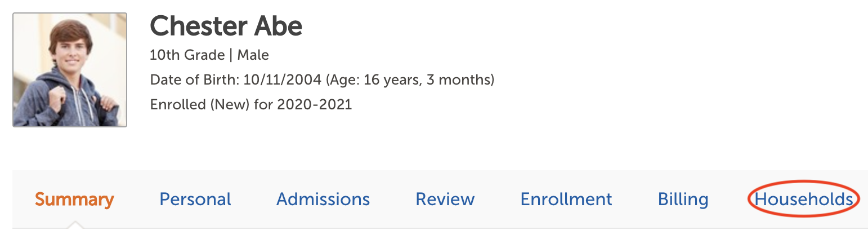Click the empty tab bar area after Households
The image size is (868, 239).
coord(864,199)
